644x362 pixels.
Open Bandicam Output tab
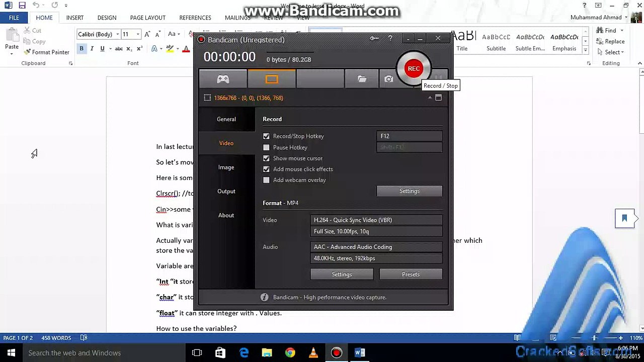tap(226, 192)
